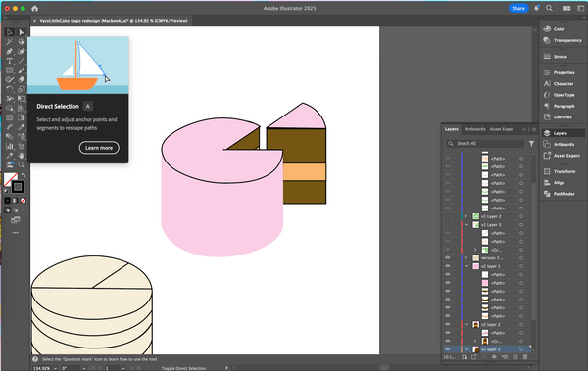Close the VaryLittleCake document tab

(35, 21)
